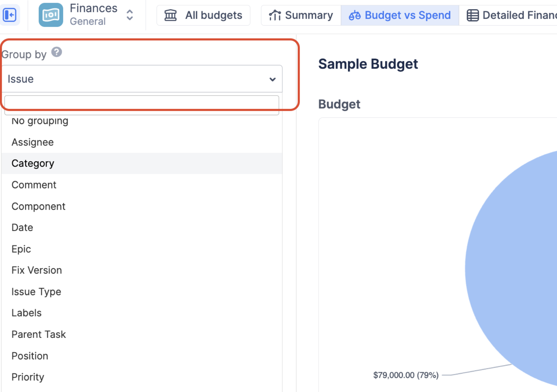Click the Group by help icon
557x392 pixels.
[x=57, y=52]
